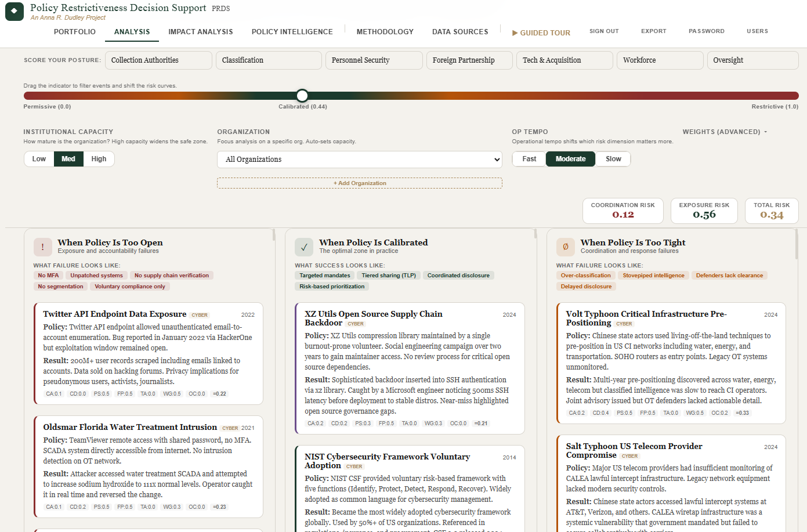Select the Foreign Partnership posture category
This screenshot has width=807, height=532.
[x=469, y=60]
